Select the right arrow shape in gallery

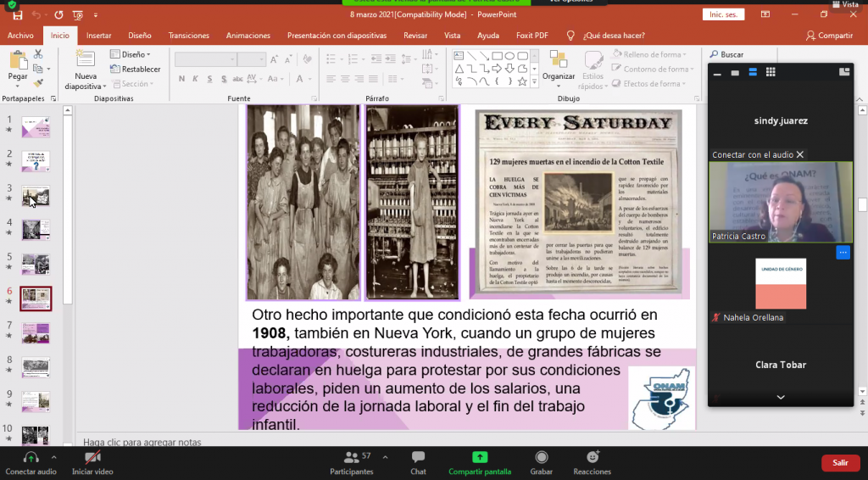[x=497, y=69]
